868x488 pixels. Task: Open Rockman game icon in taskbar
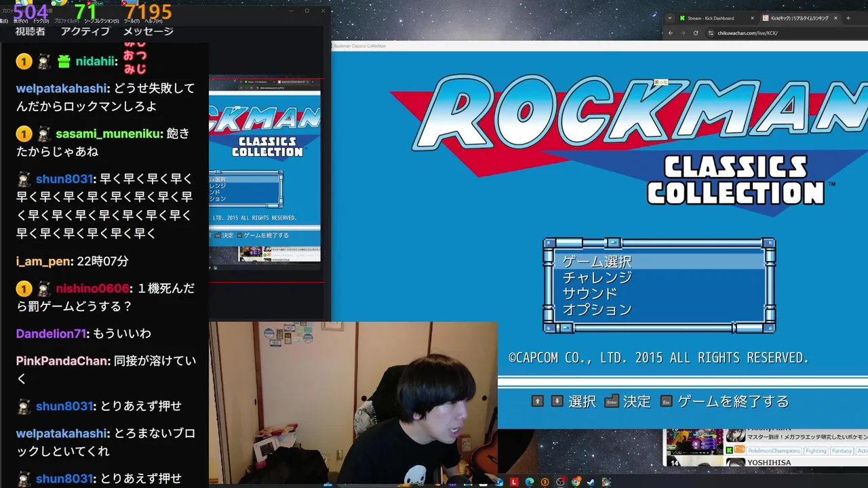tap(606, 482)
